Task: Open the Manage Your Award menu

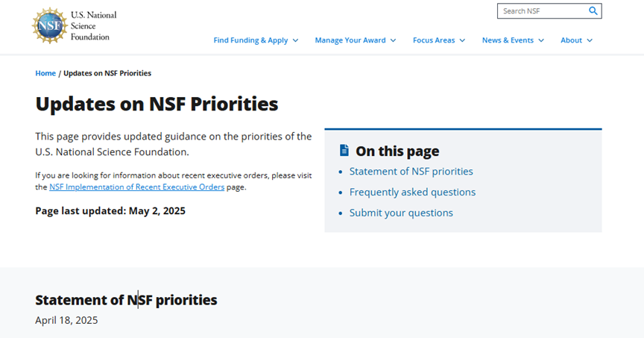Action: point(350,40)
